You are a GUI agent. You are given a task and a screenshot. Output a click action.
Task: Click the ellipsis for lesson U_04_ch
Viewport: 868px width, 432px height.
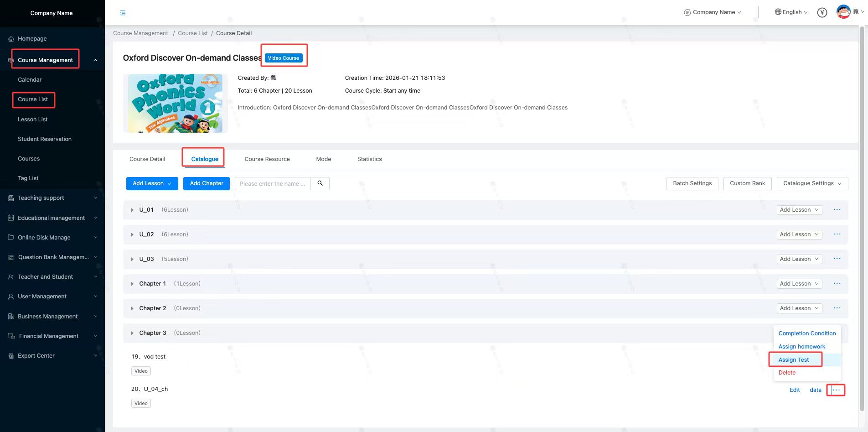836,390
